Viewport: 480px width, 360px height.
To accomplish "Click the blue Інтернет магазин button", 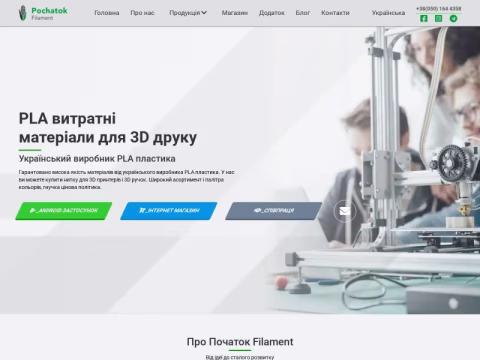I will pos(169,211).
